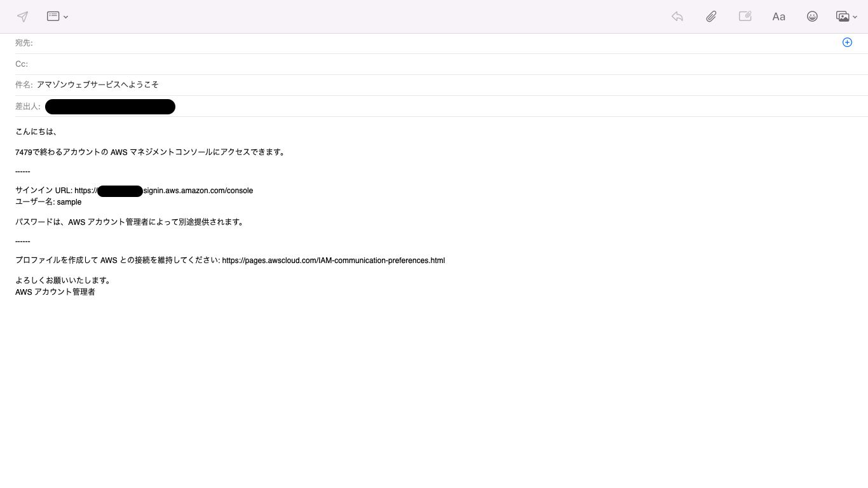The image size is (868, 488).
Task: Send the email with the paper plane icon
Action: point(22,17)
